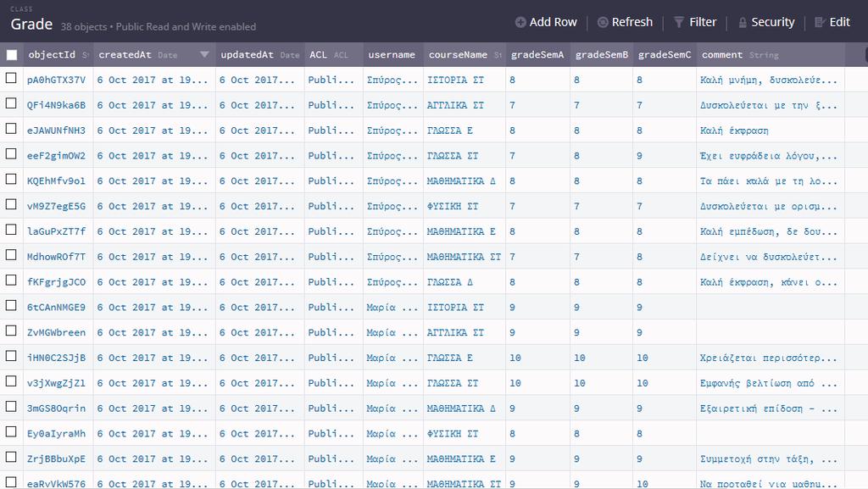Select username Μαρία in 6tCAnNMGE9 row

coord(393,308)
